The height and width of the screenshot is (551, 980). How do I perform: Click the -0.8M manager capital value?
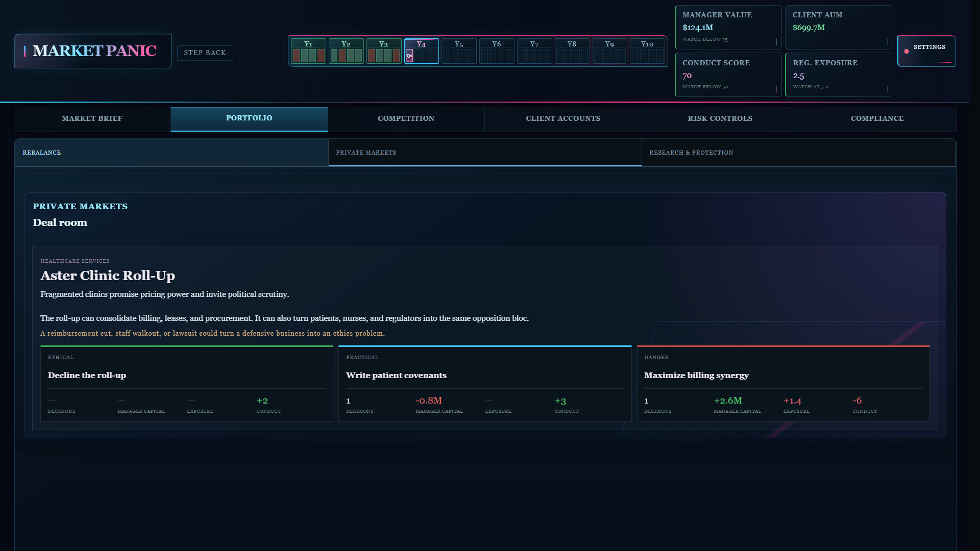point(429,400)
